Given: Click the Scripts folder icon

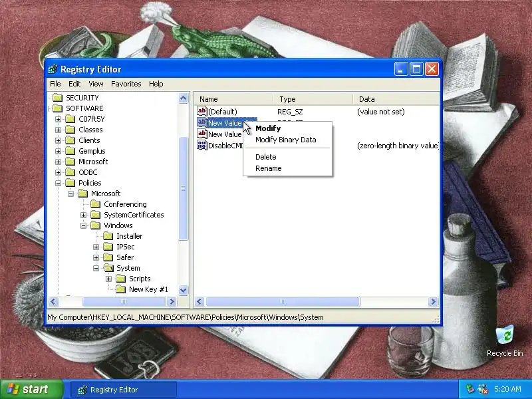Looking at the screenshot, I should point(121,279).
